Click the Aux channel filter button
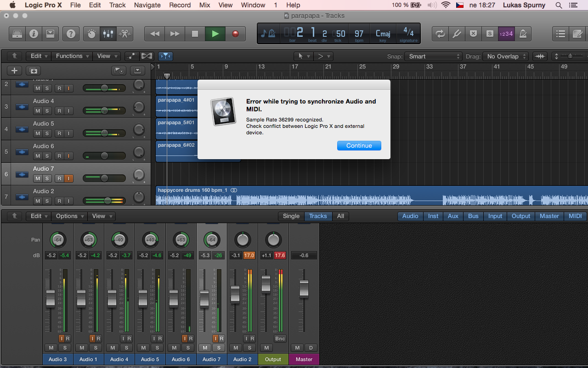This screenshot has width=588, height=368. [x=453, y=216]
